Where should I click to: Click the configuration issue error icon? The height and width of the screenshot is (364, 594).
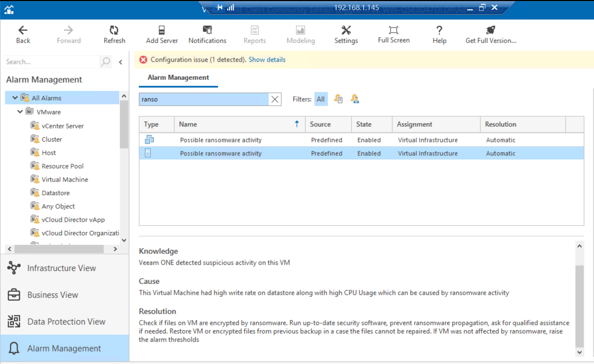coord(143,59)
